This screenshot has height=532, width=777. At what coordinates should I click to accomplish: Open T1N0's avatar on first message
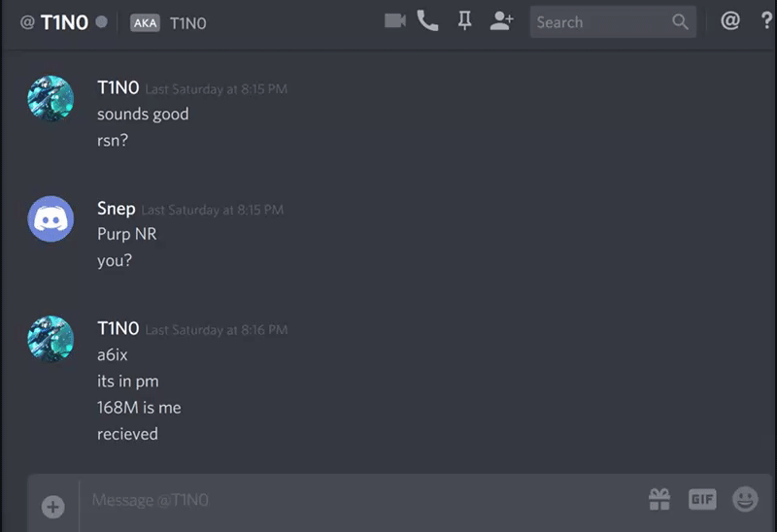(51, 99)
